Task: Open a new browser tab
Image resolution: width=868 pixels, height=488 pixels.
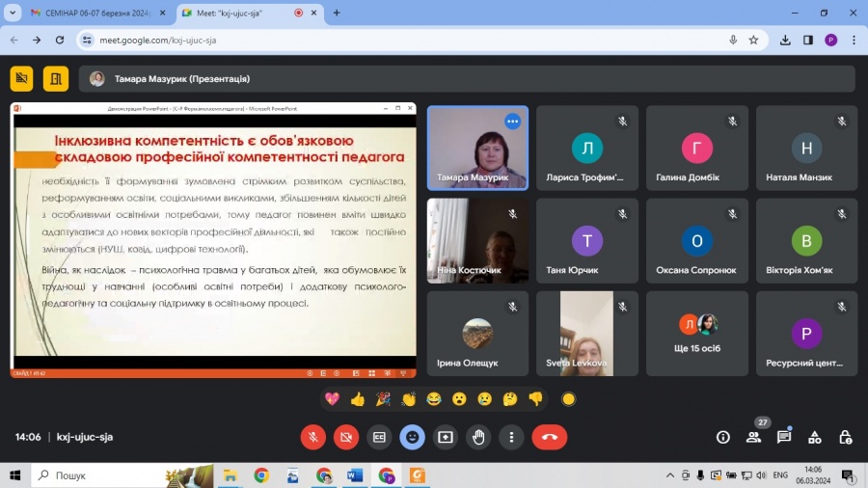Action: (337, 13)
